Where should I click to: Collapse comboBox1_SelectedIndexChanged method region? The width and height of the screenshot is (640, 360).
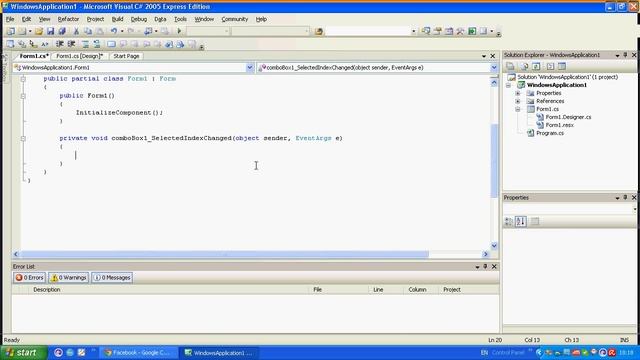click(23, 138)
